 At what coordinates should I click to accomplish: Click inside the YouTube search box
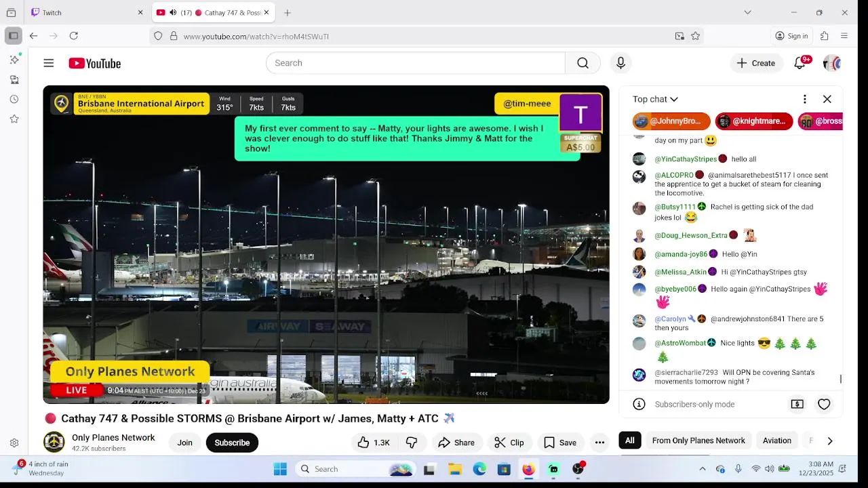[x=416, y=63]
